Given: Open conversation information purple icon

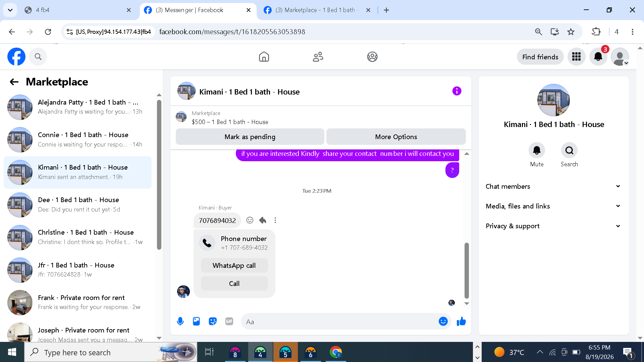Looking at the screenshot, I should [457, 91].
